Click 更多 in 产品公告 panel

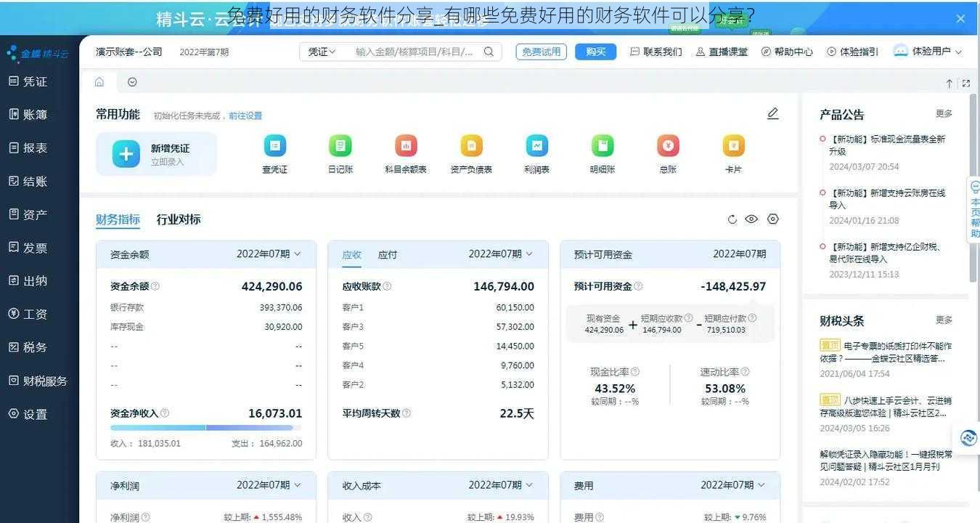click(x=944, y=114)
